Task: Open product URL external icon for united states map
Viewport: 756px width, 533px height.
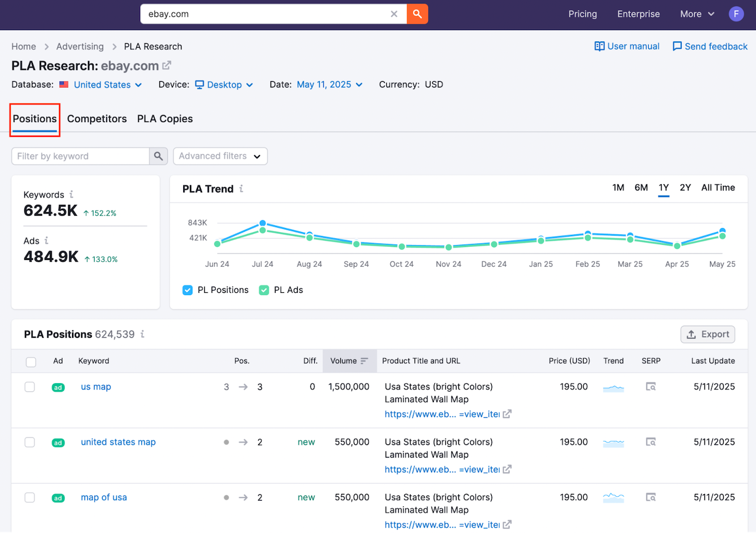Action: 507,469
